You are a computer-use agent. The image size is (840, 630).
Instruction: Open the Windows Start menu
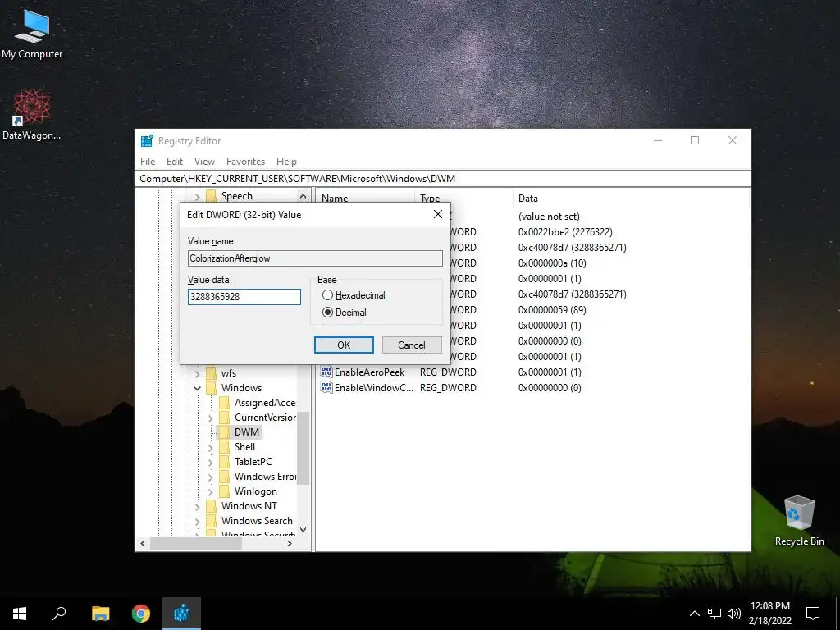point(20,614)
